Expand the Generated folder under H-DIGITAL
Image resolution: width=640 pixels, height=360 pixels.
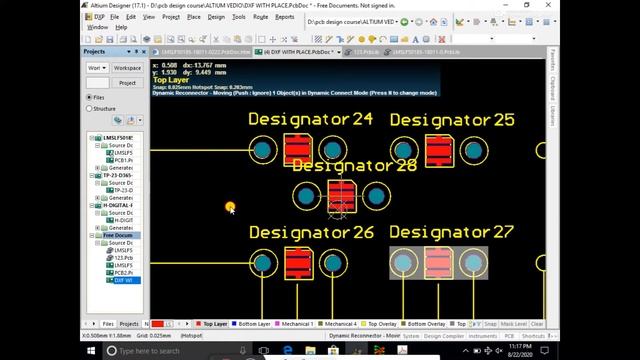(98, 228)
